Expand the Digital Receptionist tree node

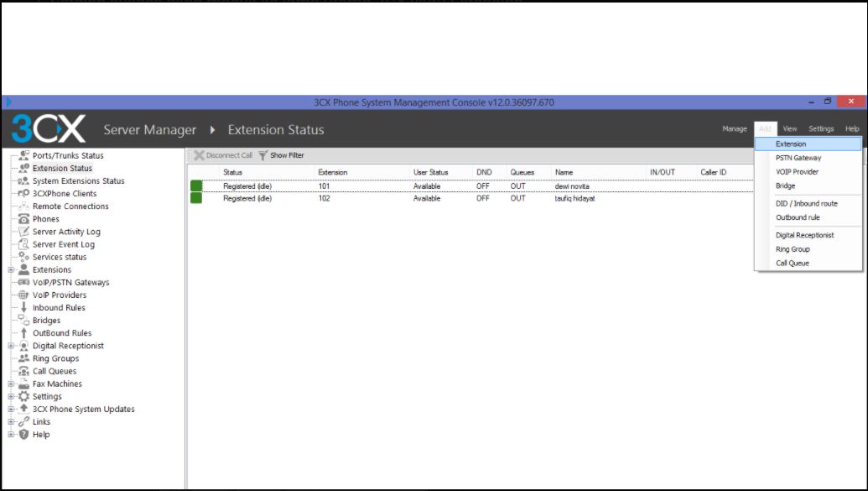click(11, 346)
